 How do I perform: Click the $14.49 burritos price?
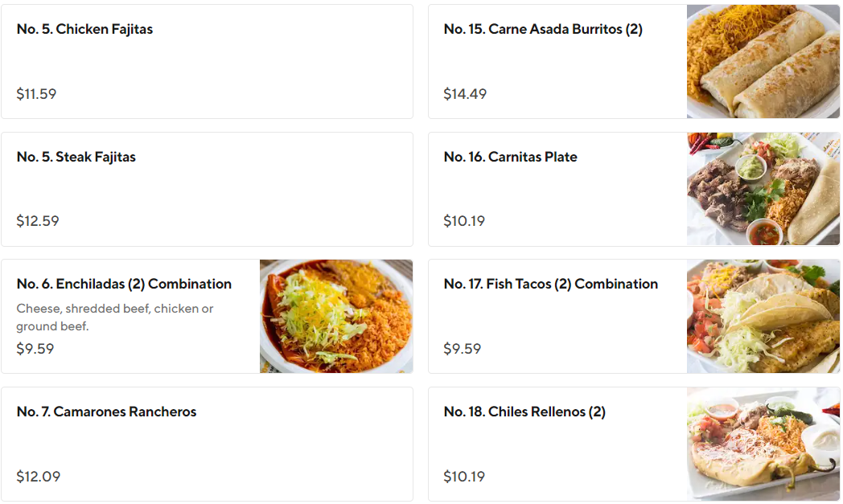coord(465,94)
